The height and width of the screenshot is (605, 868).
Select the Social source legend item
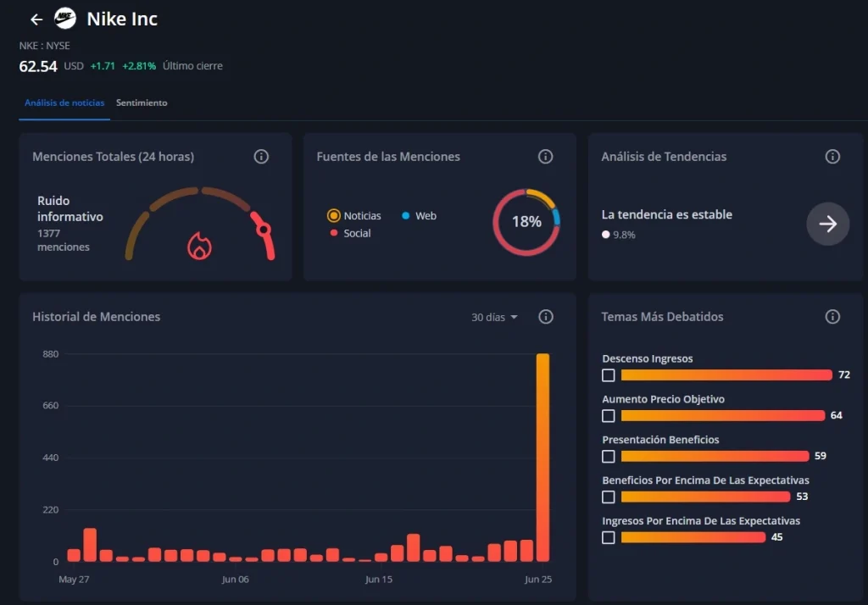point(350,234)
